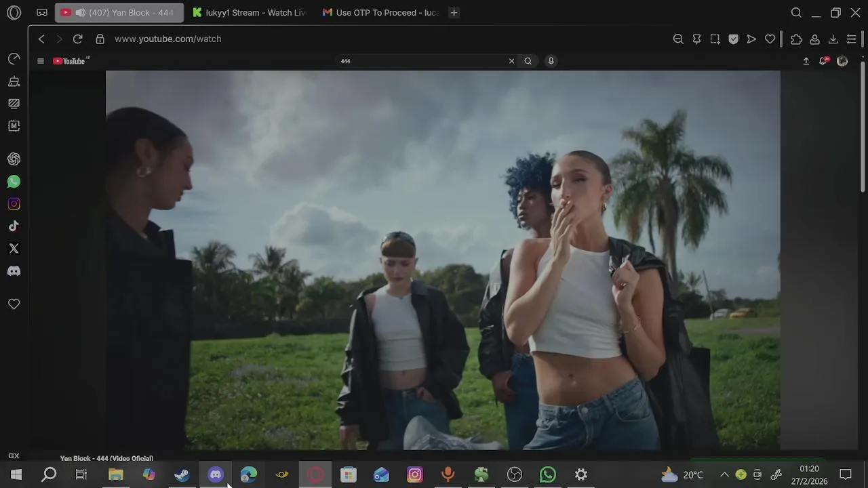
Task: Open WhatsApp in the Opera sidebar
Action: click(x=14, y=182)
